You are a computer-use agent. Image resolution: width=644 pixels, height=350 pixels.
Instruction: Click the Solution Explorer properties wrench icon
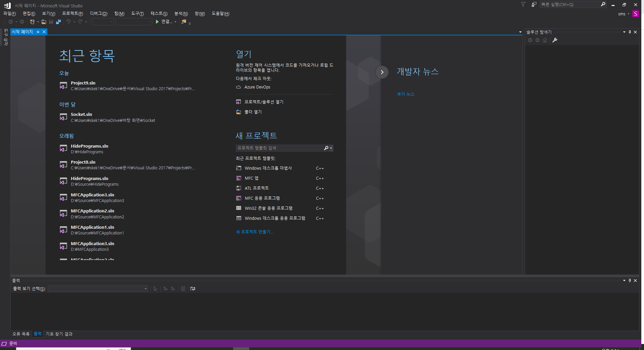pyautogui.click(x=555, y=40)
